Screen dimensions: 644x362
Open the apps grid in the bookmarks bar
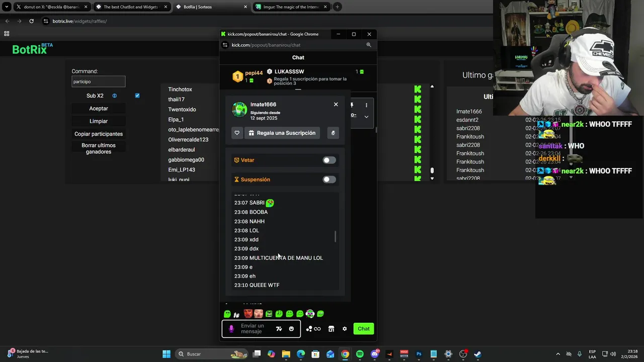click(7, 34)
